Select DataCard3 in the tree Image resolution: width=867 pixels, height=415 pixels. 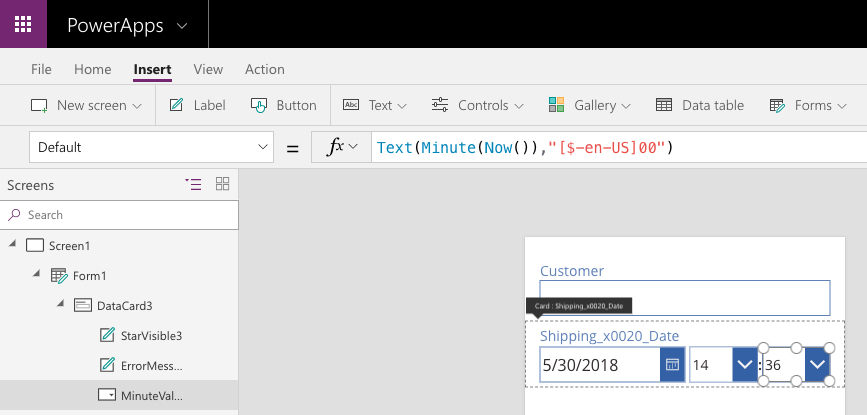124,306
